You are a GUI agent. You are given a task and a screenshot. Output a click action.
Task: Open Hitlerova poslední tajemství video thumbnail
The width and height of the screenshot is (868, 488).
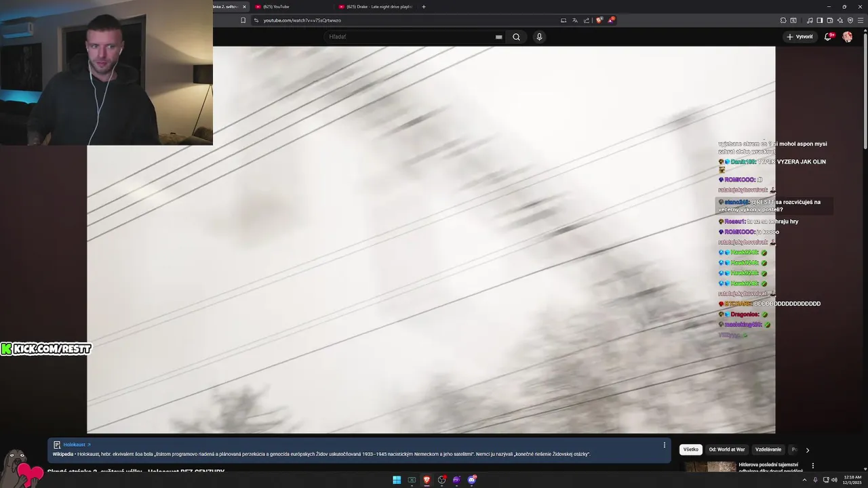tap(709, 467)
